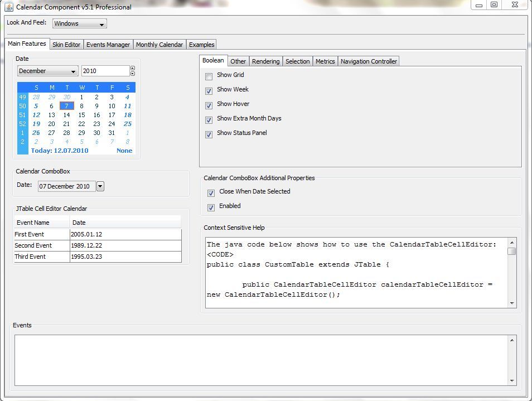Image resolution: width=532 pixels, height=401 pixels.
Task: Switch to the Monthly Calendar tab
Action: click(159, 45)
